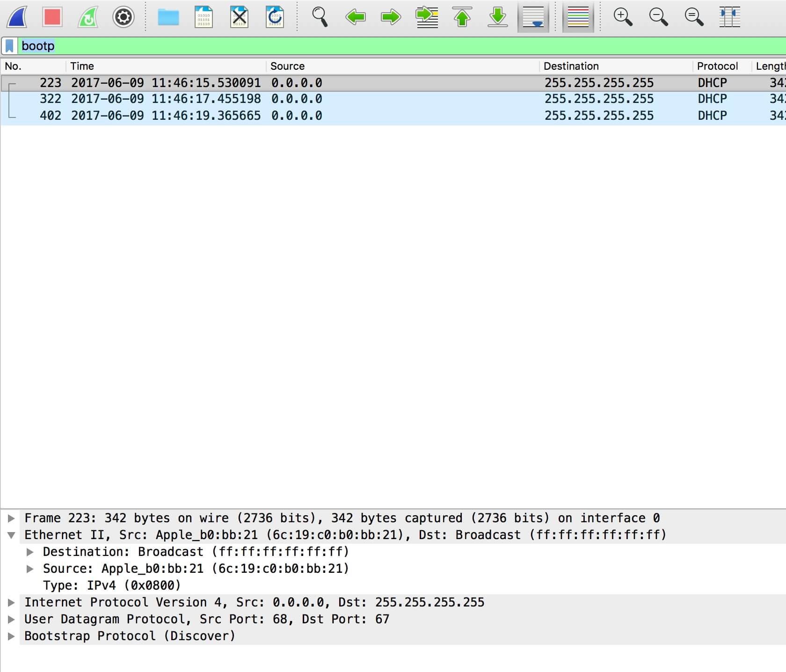
Task: Restart the current capture with green fin
Action: (x=88, y=17)
